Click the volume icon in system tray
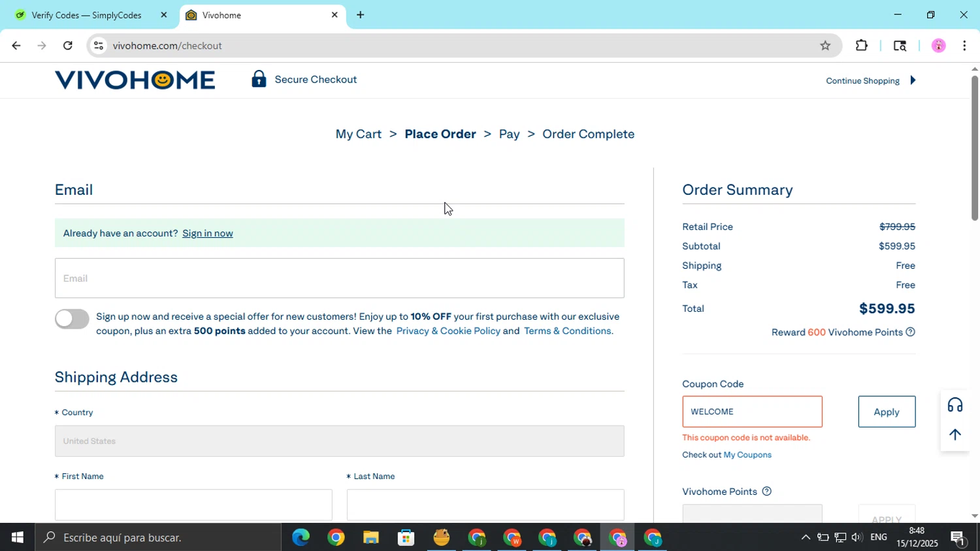The width and height of the screenshot is (980, 551). [857, 537]
